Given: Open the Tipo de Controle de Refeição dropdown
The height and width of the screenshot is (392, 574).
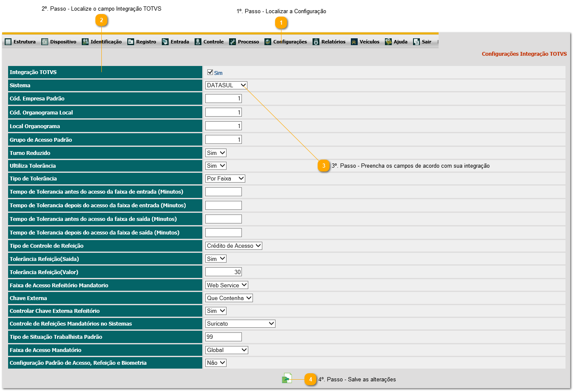Looking at the screenshot, I should tap(234, 246).
